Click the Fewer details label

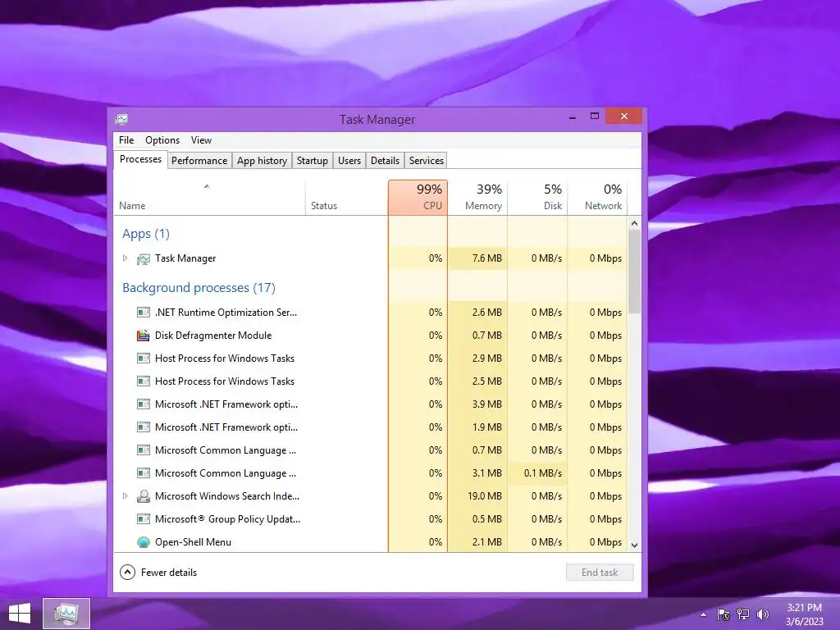click(x=169, y=573)
